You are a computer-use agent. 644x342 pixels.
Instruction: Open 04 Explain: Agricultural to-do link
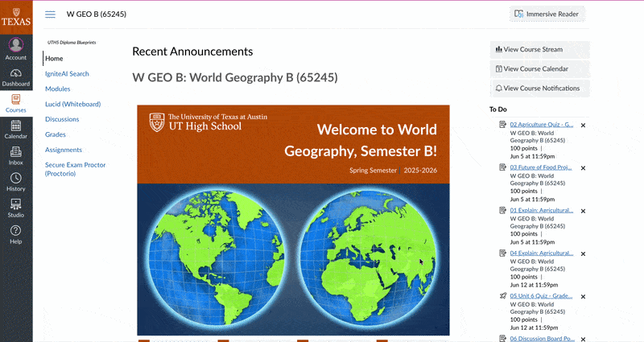point(542,253)
